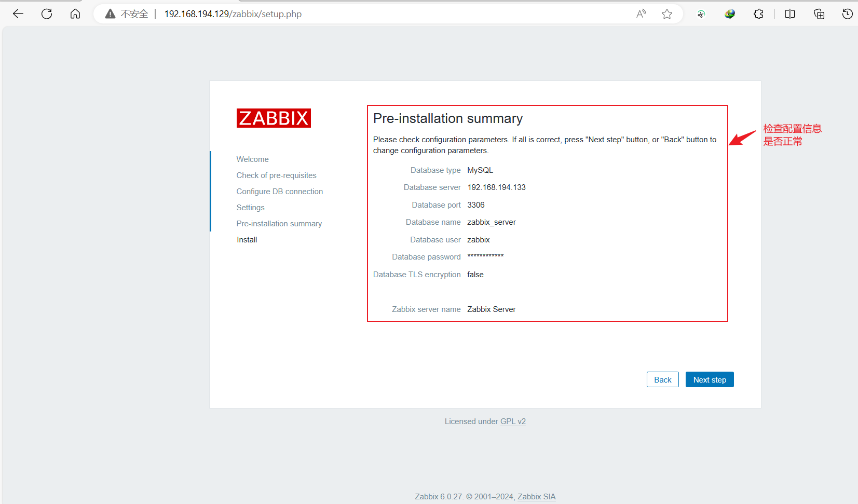Click server name value Zabbix Server

click(492, 309)
